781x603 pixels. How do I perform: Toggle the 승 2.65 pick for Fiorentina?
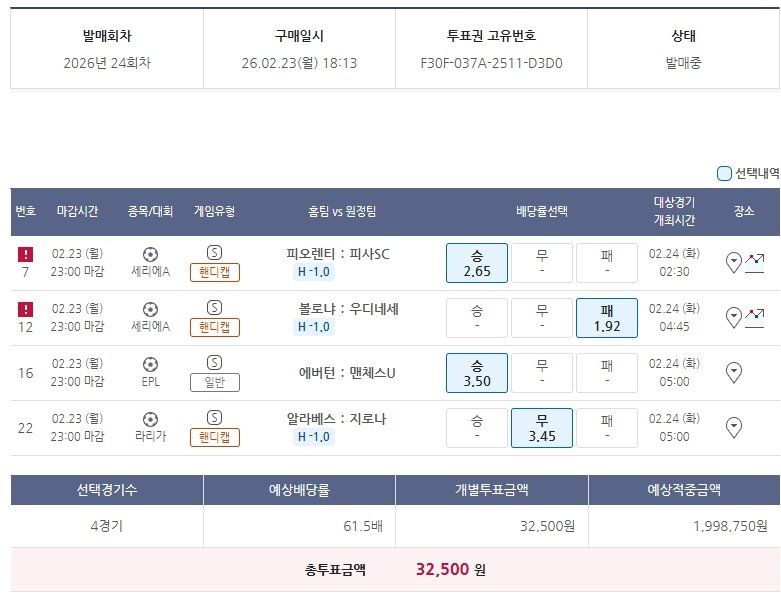476,263
